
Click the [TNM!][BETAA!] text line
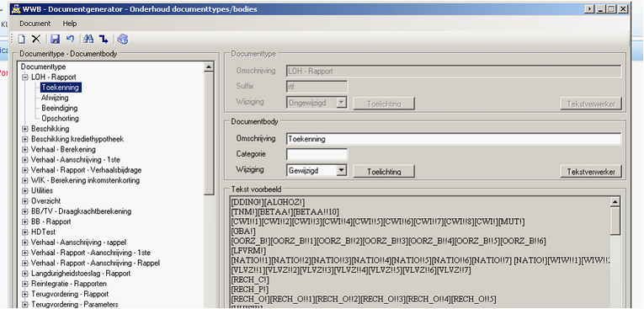pos(286,211)
